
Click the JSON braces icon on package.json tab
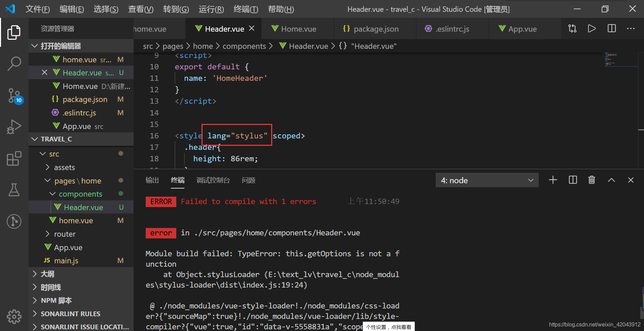click(346, 29)
